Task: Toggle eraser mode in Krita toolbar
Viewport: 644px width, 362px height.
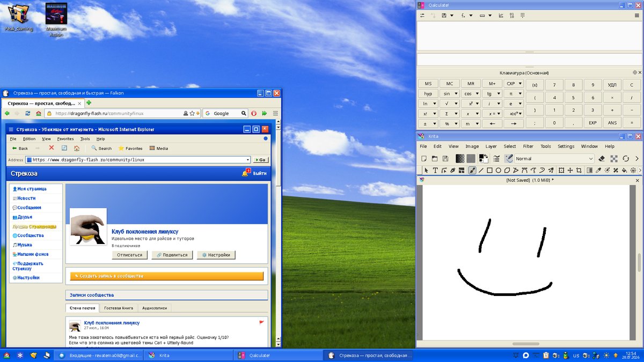Action: coord(602,159)
